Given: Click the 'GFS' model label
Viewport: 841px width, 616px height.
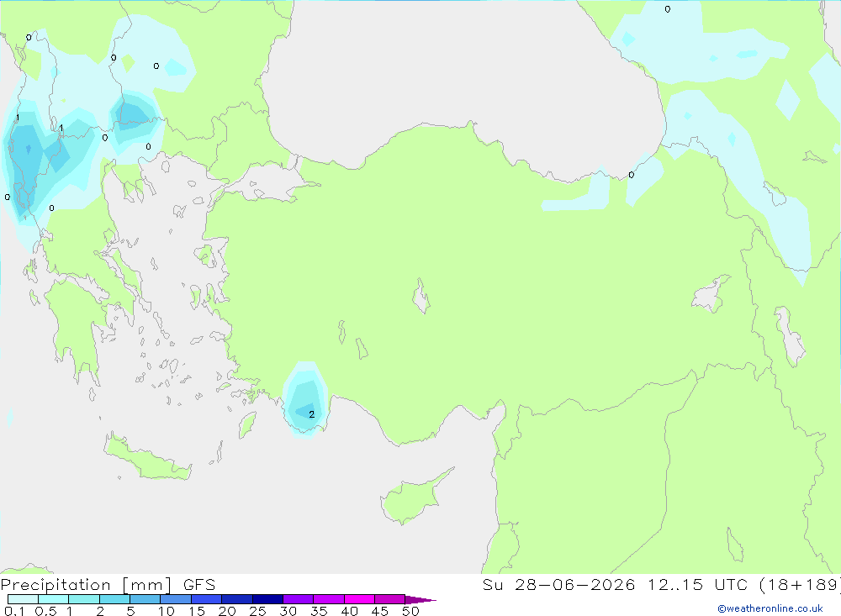Looking at the screenshot, I should (x=199, y=585).
